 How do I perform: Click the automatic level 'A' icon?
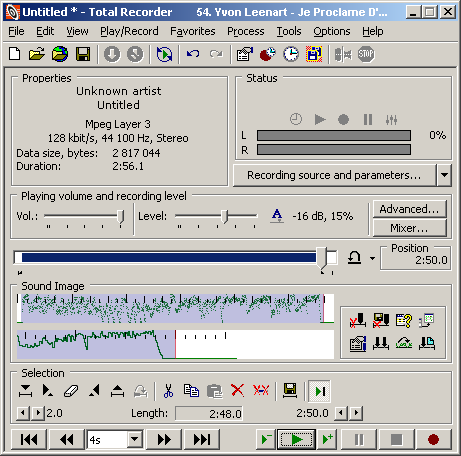[x=277, y=216]
